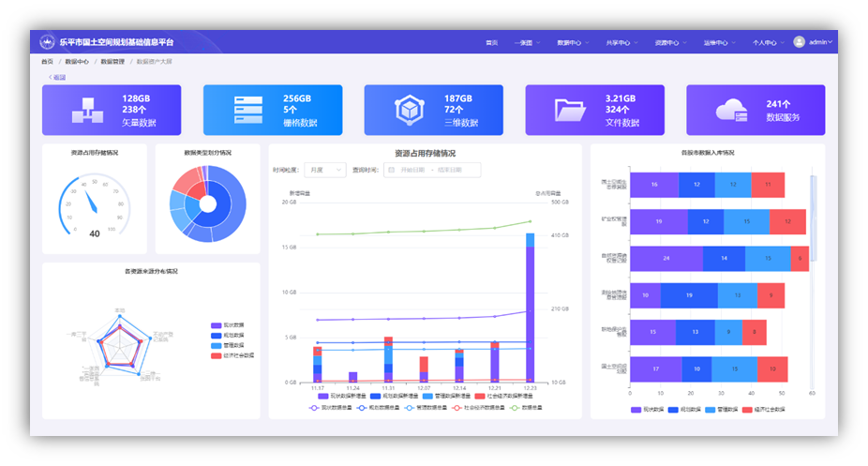Go to 首页 in the top navigation
This screenshot has width=868, height=466.
click(491, 42)
